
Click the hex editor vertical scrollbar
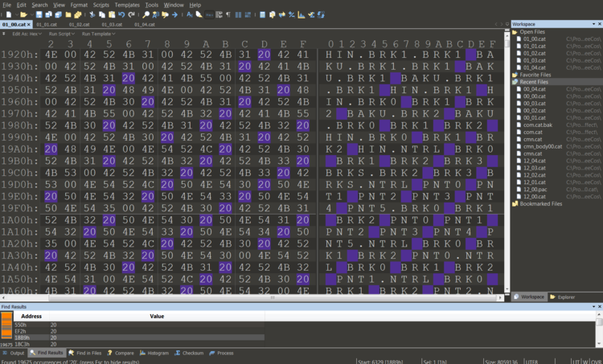[507, 44]
